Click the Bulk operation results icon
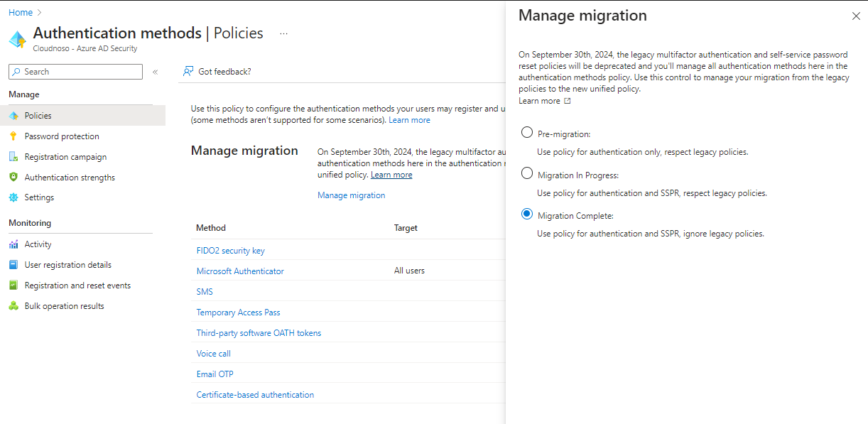 (x=13, y=306)
